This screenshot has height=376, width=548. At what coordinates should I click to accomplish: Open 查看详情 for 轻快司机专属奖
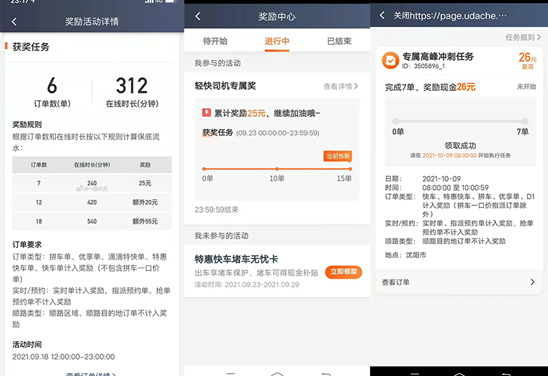tap(341, 86)
